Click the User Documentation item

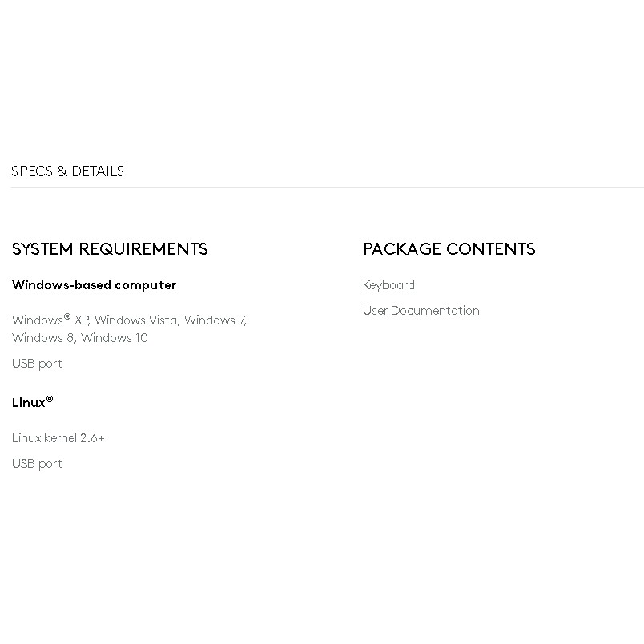(x=421, y=311)
